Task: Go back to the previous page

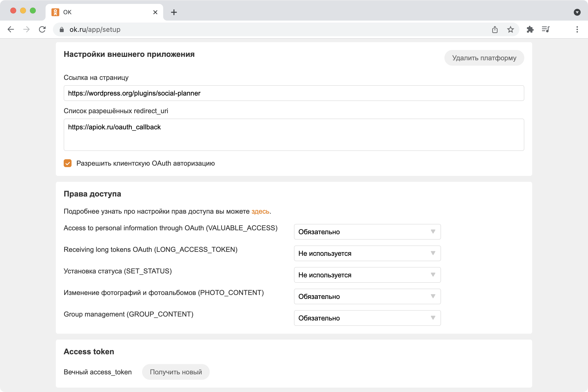Action: 11,29
